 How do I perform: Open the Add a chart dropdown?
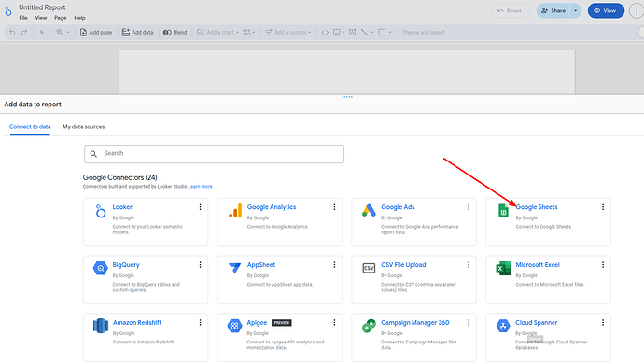217,32
